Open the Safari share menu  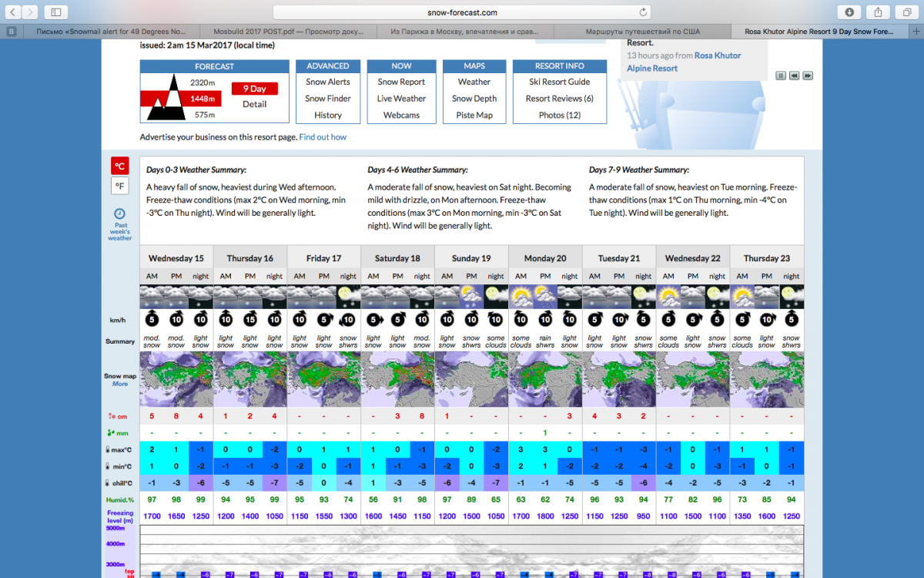pos(878,12)
